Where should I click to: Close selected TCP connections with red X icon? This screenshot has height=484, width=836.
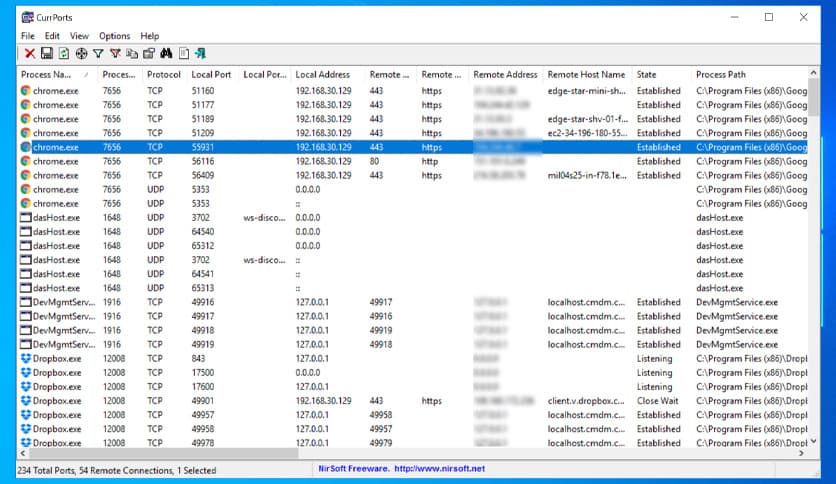point(30,53)
